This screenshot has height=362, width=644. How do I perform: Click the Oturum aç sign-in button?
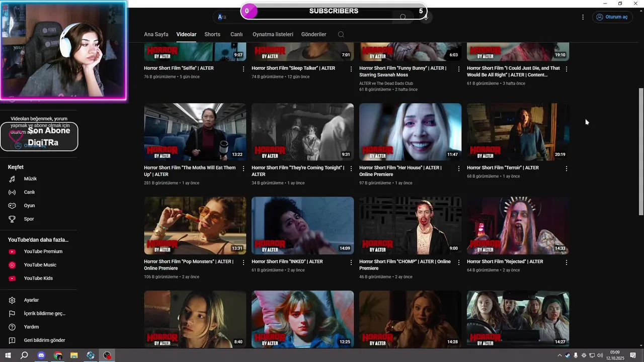pos(612,17)
